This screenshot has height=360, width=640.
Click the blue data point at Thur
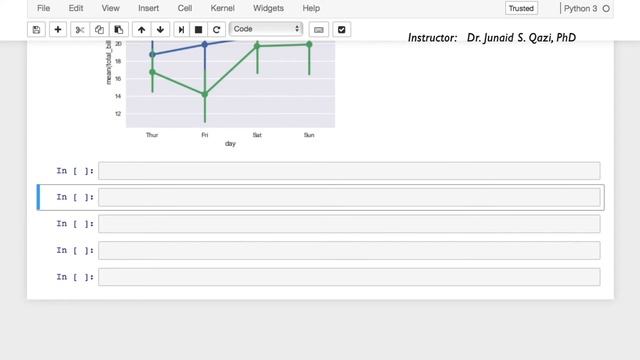tap(152, 54)
